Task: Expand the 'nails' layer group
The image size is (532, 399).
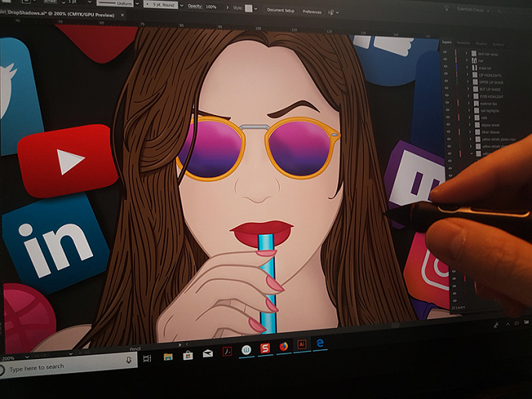Action: pyautogui.click(x=469, y=117)
